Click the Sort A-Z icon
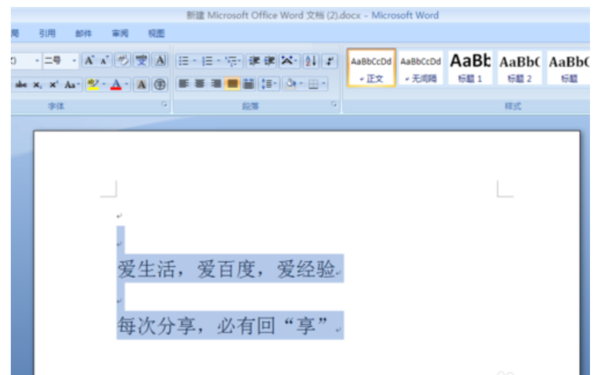 pyautogui.click(x=311, y=61)
